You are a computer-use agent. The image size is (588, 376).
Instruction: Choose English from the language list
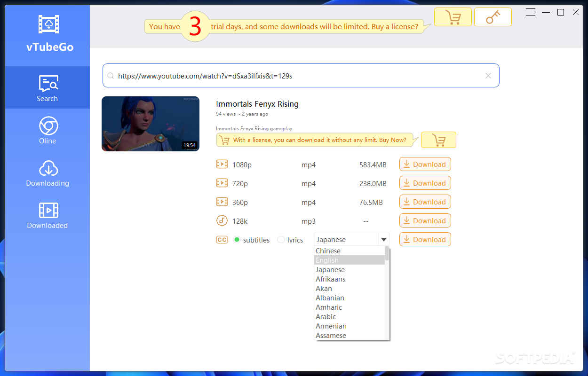tap(350, 260)
